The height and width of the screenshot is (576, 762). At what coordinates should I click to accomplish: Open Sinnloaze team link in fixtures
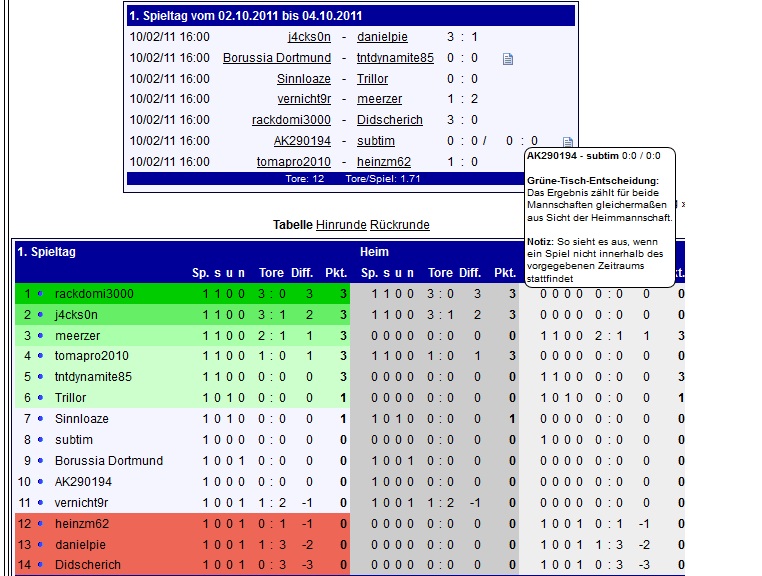tap(304, 79)
